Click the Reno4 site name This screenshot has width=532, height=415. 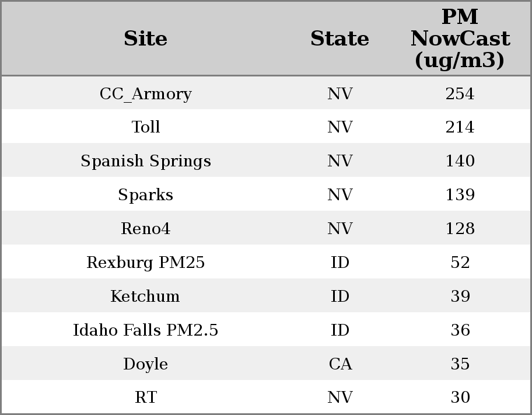(145, 229)
